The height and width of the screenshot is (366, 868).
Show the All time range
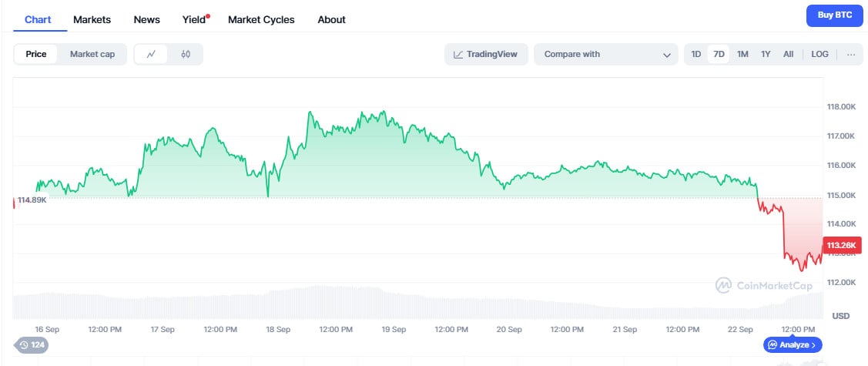(x=789, y=54)
